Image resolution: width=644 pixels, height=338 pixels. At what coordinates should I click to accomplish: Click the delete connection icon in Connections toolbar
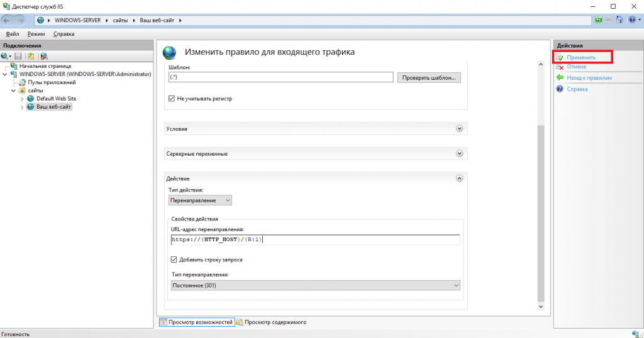tap(44, 56)
